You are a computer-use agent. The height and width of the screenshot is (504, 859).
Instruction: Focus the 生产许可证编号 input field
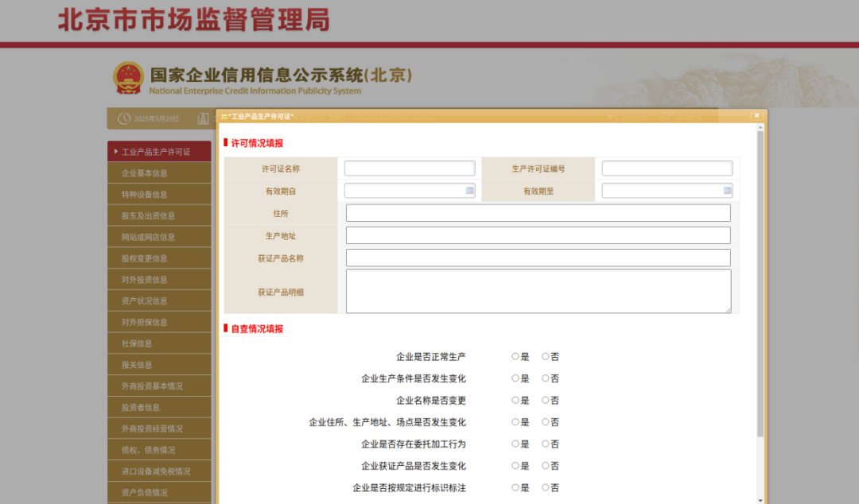pos(667,169)
